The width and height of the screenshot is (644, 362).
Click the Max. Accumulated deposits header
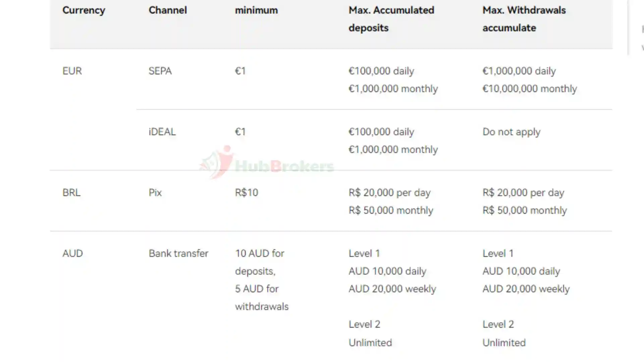point(391,19)
